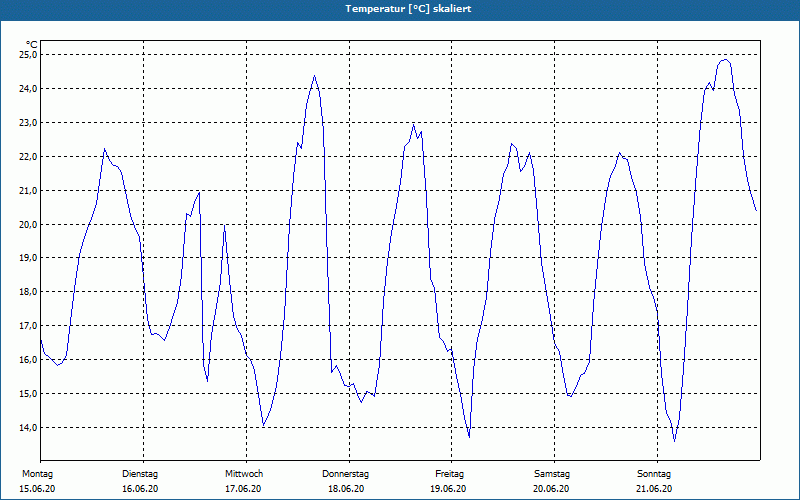Click the 17.06.20 date label
The width and height of the screenshot is (800, 500).
(243, 489)
